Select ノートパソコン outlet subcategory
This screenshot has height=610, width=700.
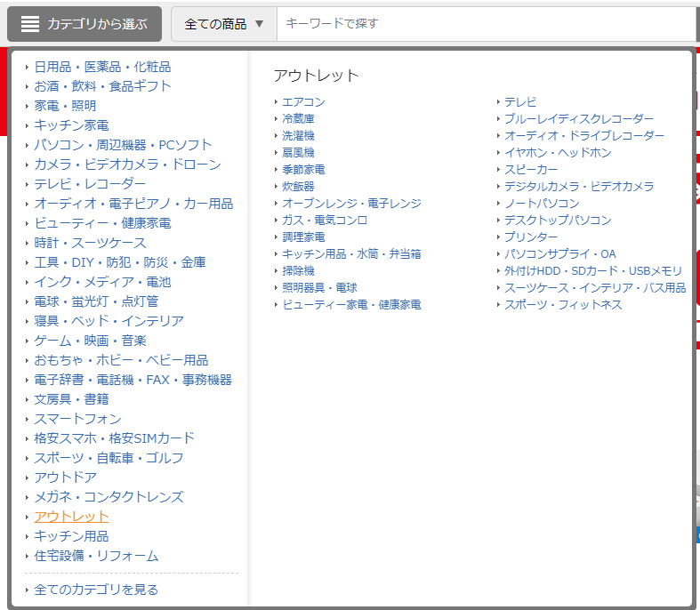542,204
